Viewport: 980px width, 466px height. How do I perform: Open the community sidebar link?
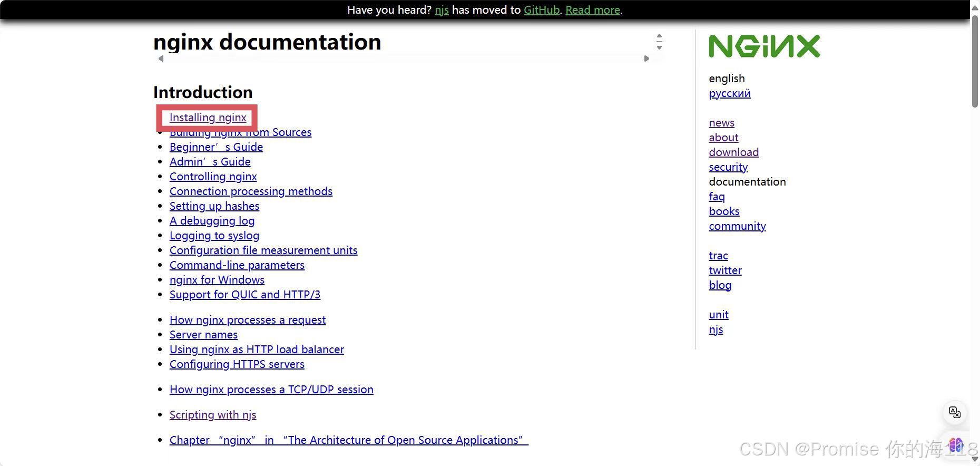[x=737, y=226]
